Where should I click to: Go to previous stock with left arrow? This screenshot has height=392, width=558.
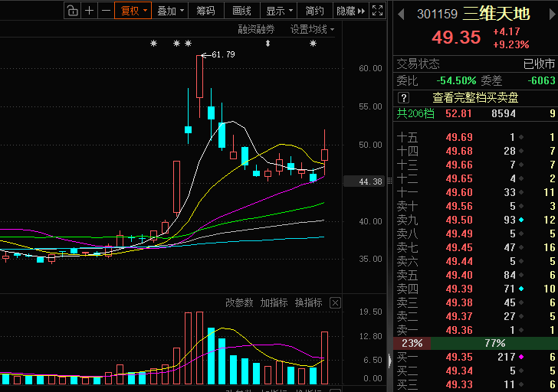coord(401,15)
